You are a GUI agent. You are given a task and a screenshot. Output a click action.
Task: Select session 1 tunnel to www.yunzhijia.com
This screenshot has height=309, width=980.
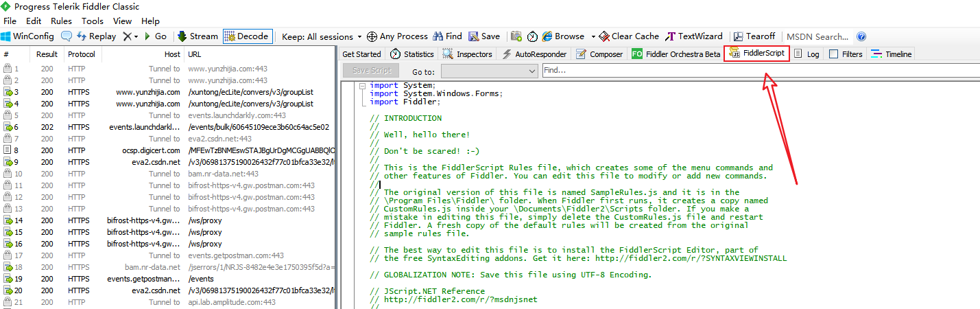(x=168, y=69)
